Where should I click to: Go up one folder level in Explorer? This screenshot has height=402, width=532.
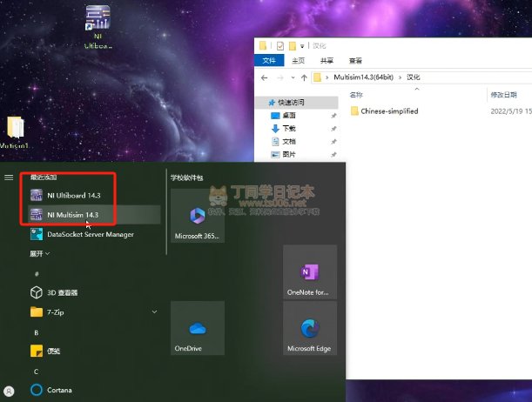[304, 77]
